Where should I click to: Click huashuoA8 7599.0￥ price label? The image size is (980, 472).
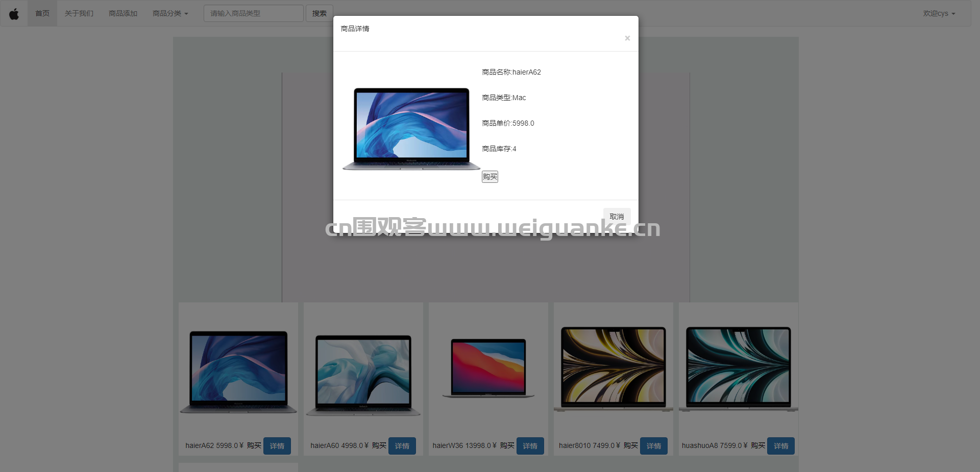click(715, 445)
